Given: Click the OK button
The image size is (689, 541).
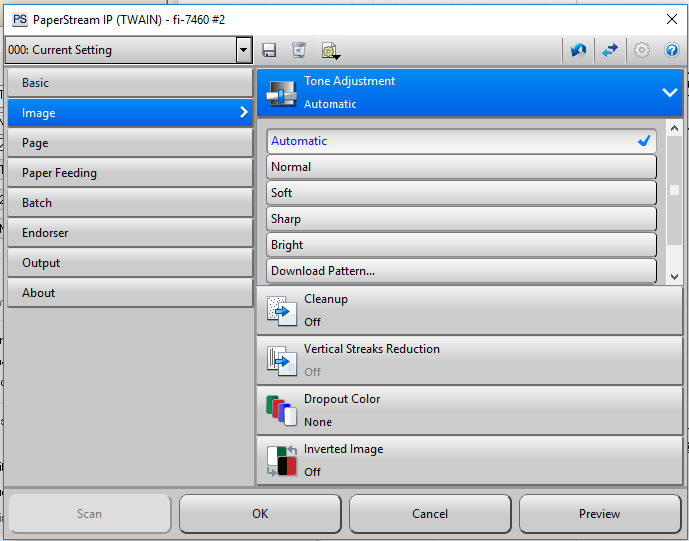Looking at the screenshot, I should (x=260, y=514).
